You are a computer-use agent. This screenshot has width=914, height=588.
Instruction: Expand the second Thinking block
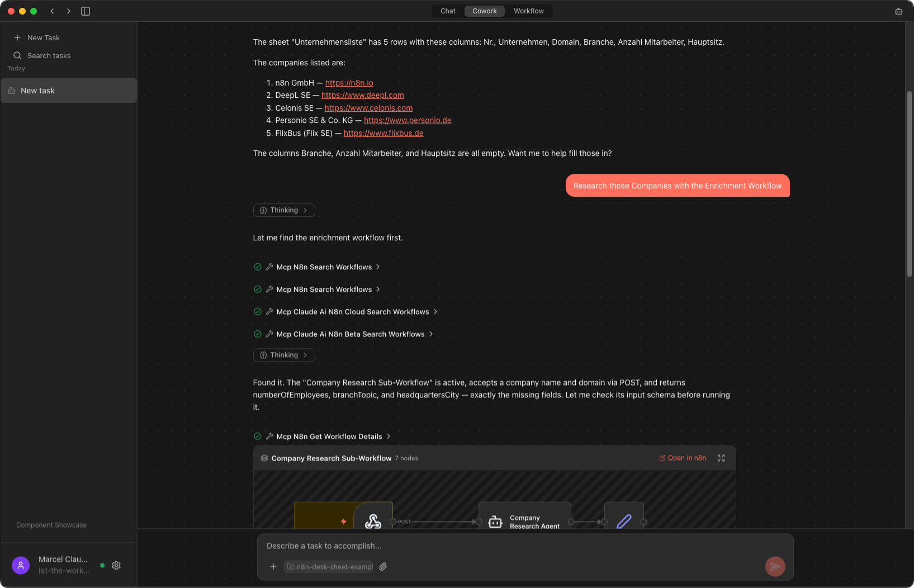point(284,355)
